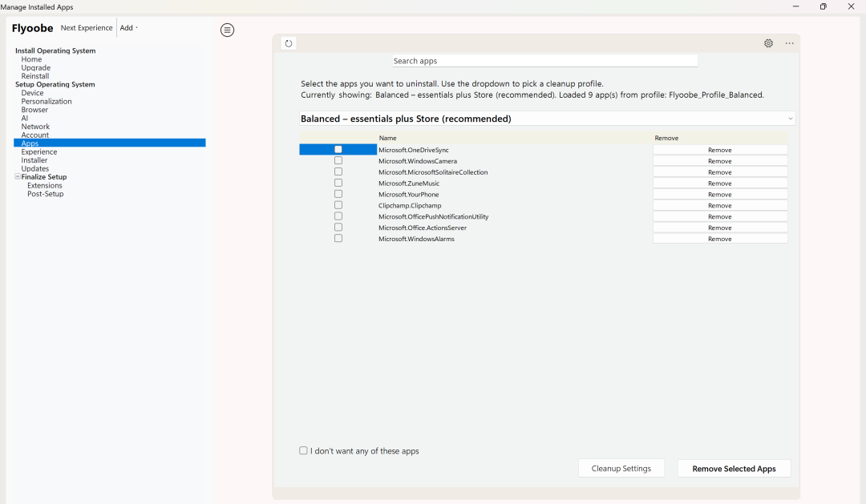Click the refresh icon above the app list

tap(289, 43)
